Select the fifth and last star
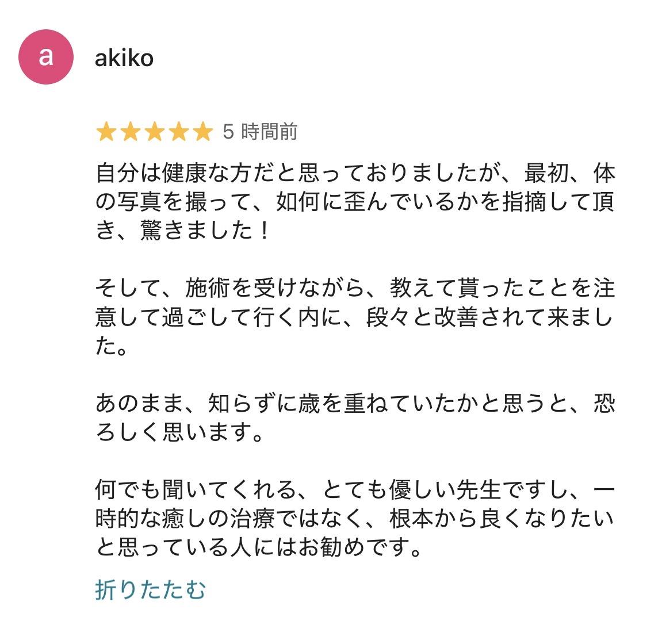This screenshot has width=662, height=644. (203, 131)
